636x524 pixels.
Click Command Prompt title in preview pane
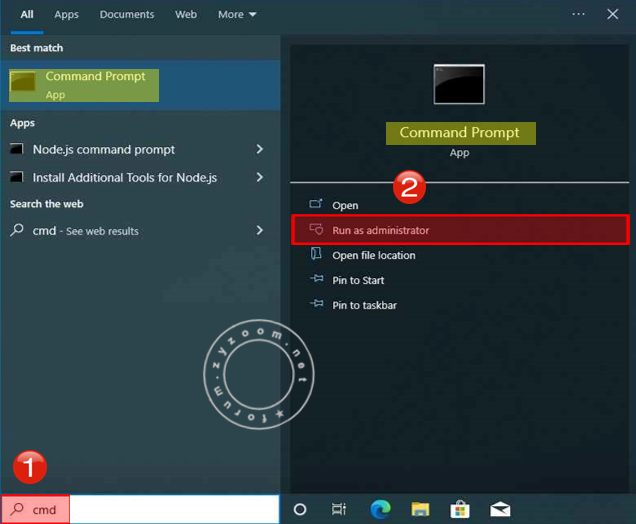[x=460, y=133]
